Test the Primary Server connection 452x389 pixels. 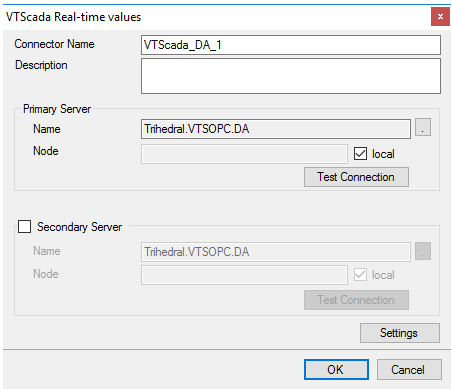pyautogui.click(x=356, y=177)
